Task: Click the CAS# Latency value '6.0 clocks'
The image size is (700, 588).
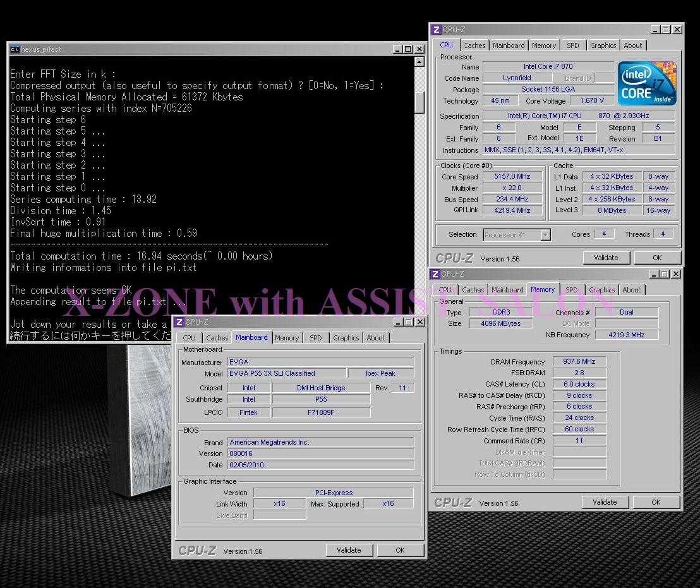Action: (x=579, y=384)
